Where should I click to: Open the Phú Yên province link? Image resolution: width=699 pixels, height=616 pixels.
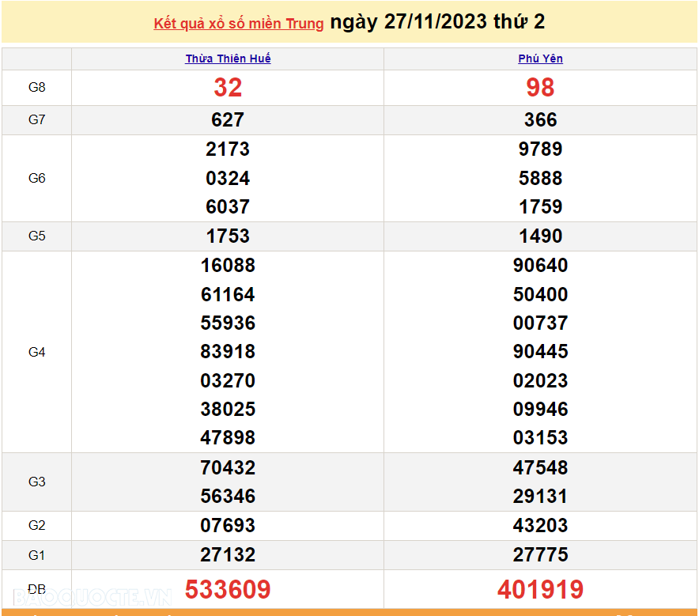(x=541, y=59)
